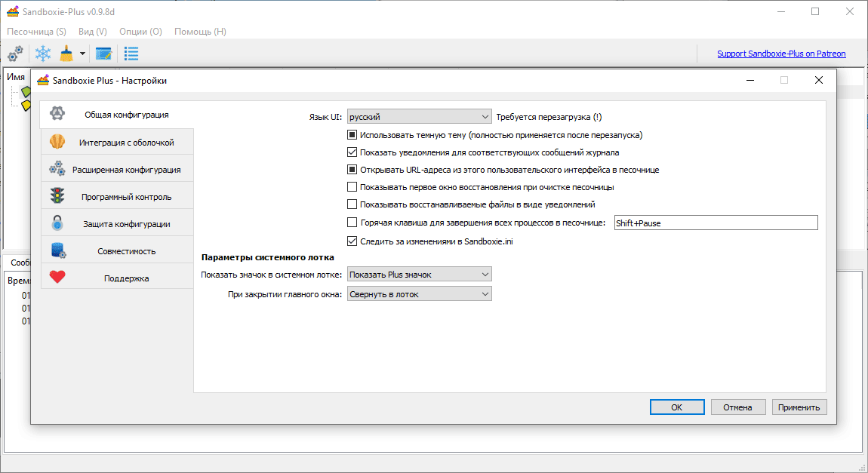868x473 pixels.
Task: Select the Общая конфигурация gear icon
Action: (57, 114)
